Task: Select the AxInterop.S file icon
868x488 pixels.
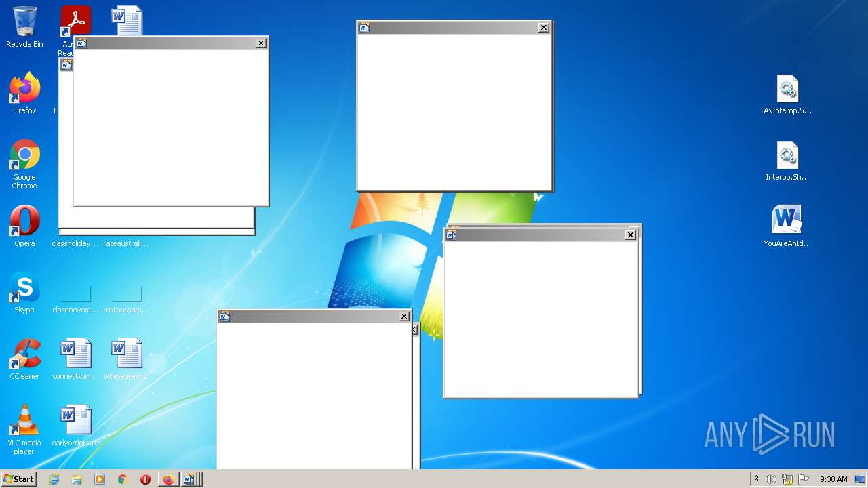Action: point(787,94)
